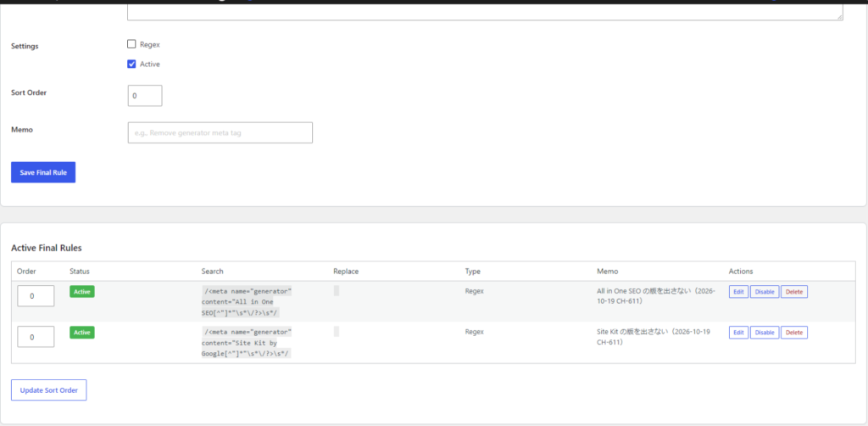Click the Type column header

[x=473, y=272]
